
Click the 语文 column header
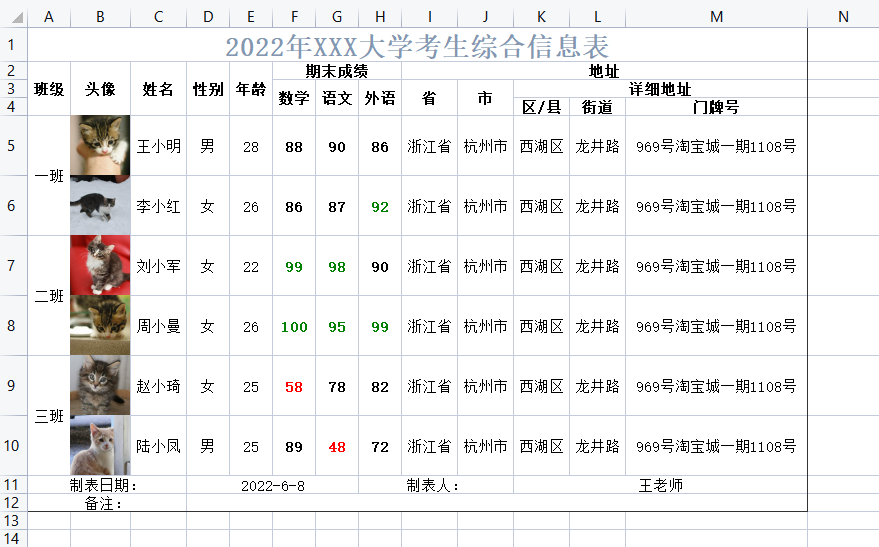337,98
